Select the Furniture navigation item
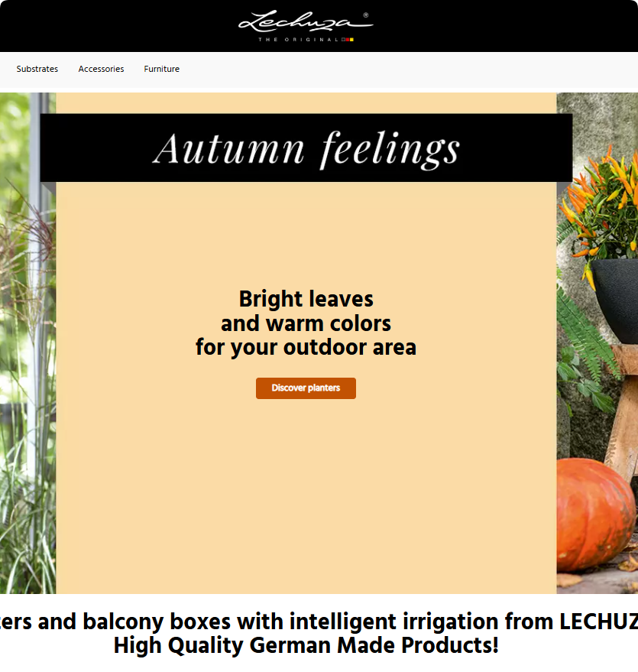638x672 pixels. (x=162, y=69)
